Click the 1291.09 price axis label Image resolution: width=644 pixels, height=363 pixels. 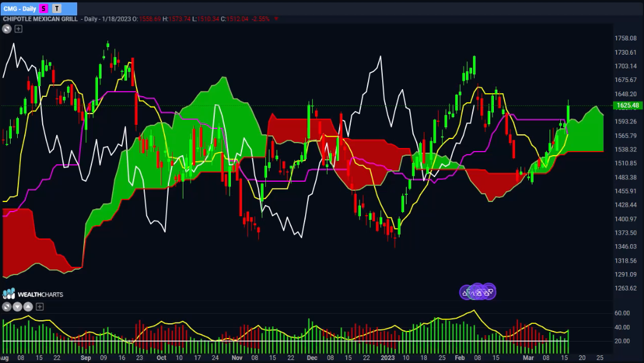[626, 274]
